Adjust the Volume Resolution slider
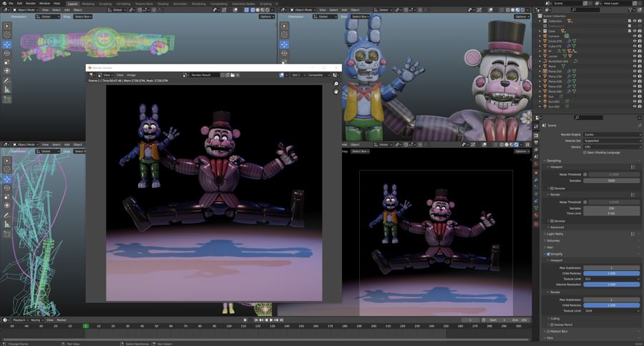The width and height of the screenshot is (644, 346). (612, 285)
